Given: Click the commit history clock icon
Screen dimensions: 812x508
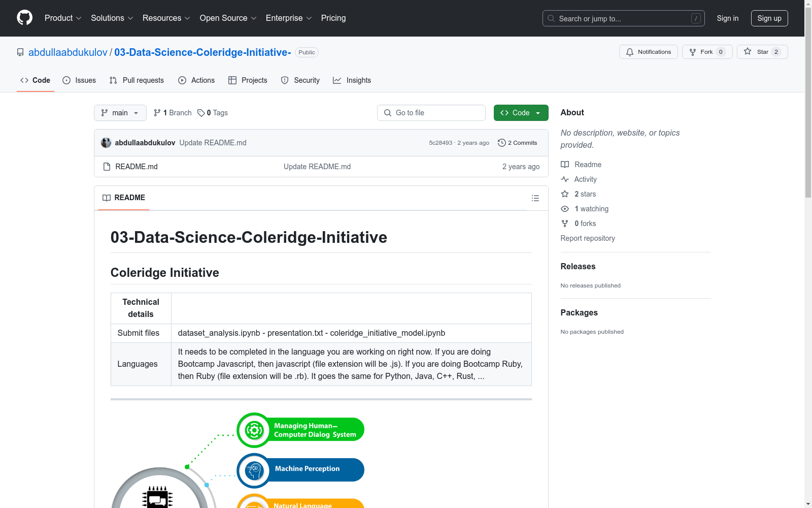Looking at the screenshot, I should (502, 143).
